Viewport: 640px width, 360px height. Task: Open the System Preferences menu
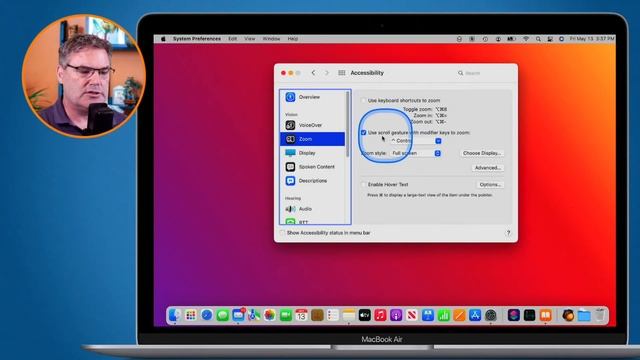tap(197, 39)
